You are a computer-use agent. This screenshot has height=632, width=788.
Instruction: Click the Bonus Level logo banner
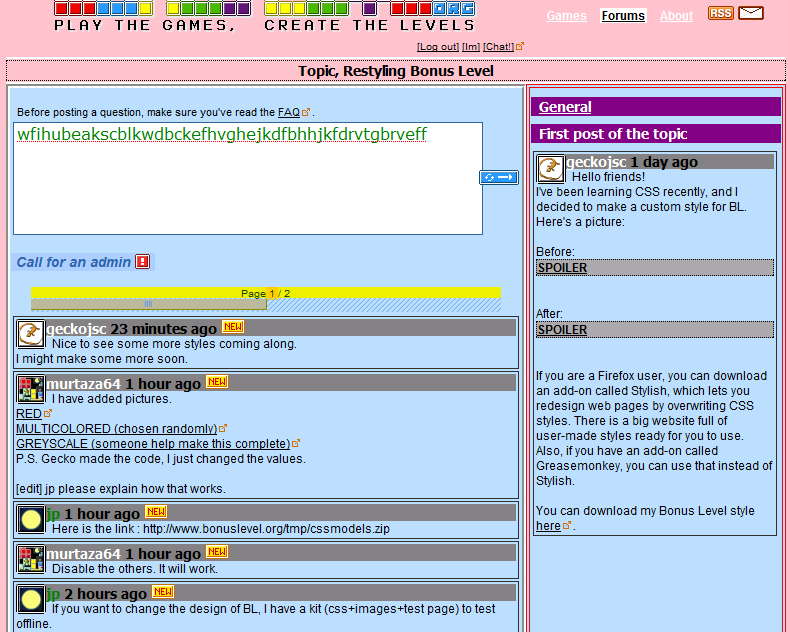point(264,16)
